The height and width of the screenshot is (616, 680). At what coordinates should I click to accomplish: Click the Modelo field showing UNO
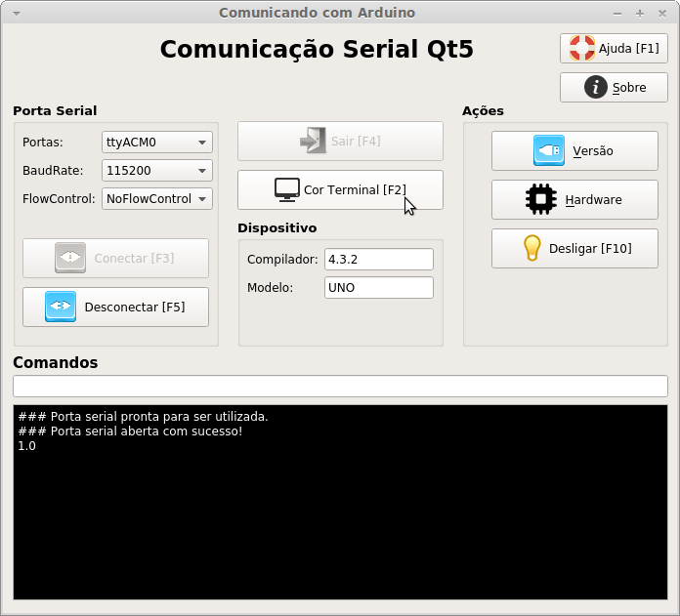[x=378, y=288]
